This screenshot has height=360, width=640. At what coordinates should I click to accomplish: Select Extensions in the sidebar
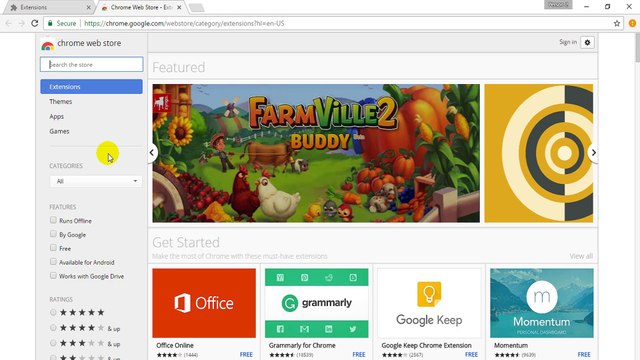(91, 87)
